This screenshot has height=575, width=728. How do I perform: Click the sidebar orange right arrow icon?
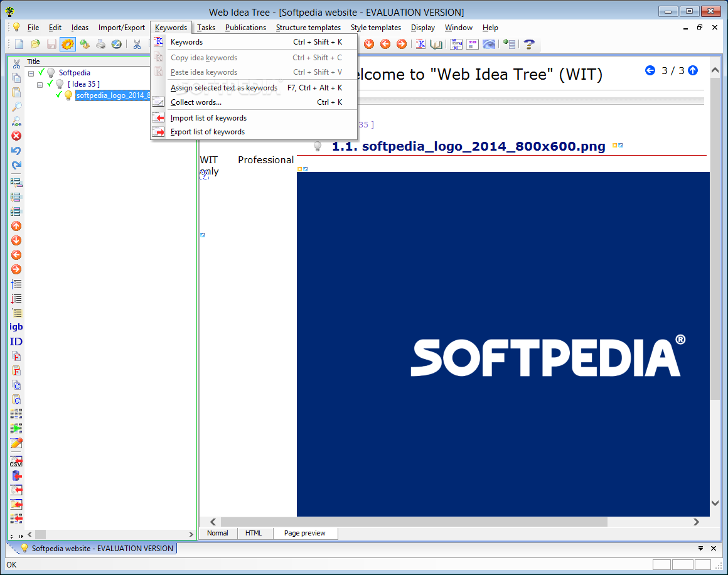pos(16,269)
